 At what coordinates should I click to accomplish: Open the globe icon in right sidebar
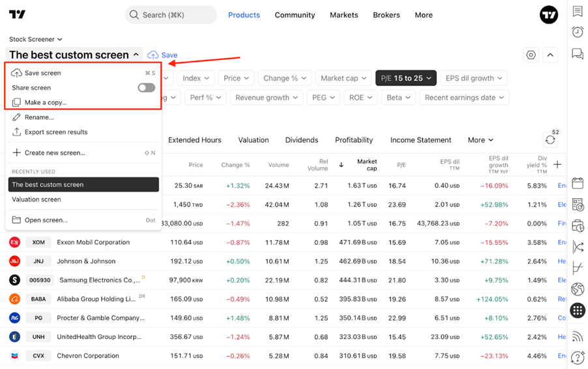pos(578,289)
